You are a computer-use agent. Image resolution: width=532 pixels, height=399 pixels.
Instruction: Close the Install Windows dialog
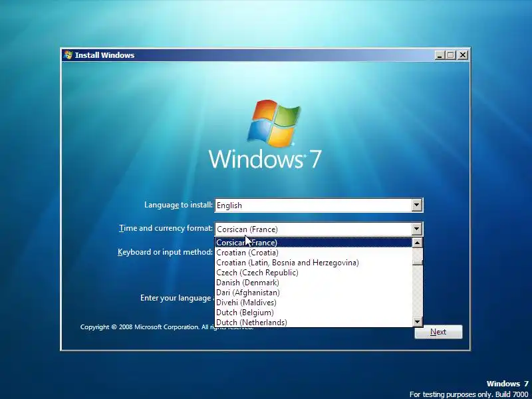point(462,55)
